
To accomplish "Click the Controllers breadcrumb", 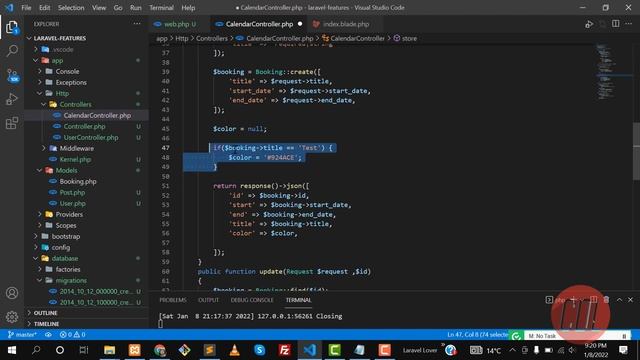I will point(211,38).
